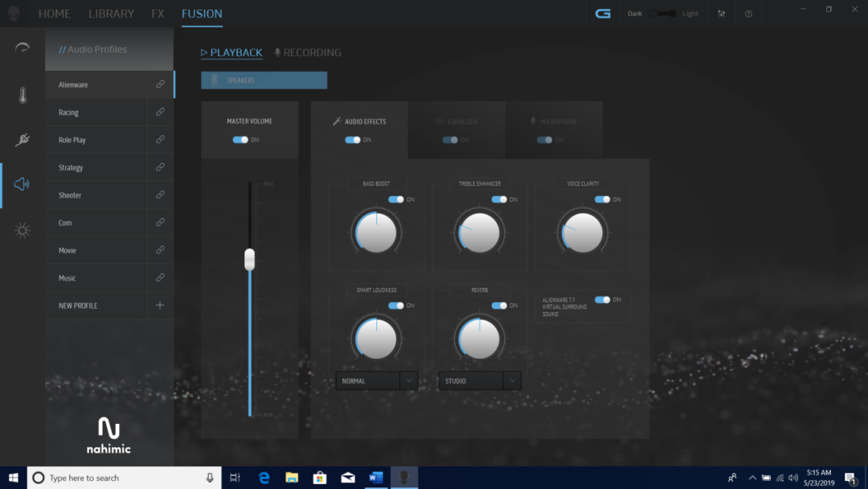Screen dimensions: 868x489
Task: Click link icon next to Role Play profile
Action: coord(160,140)
